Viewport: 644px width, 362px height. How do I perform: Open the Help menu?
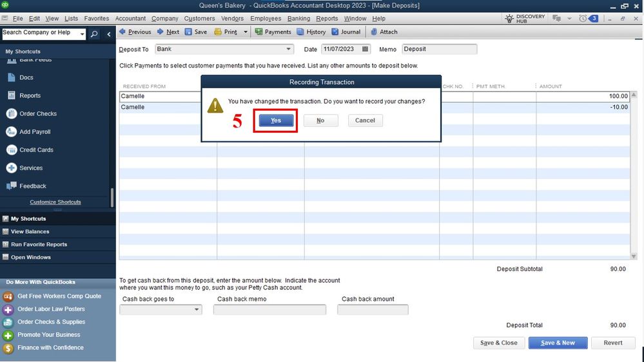point(378,19)
